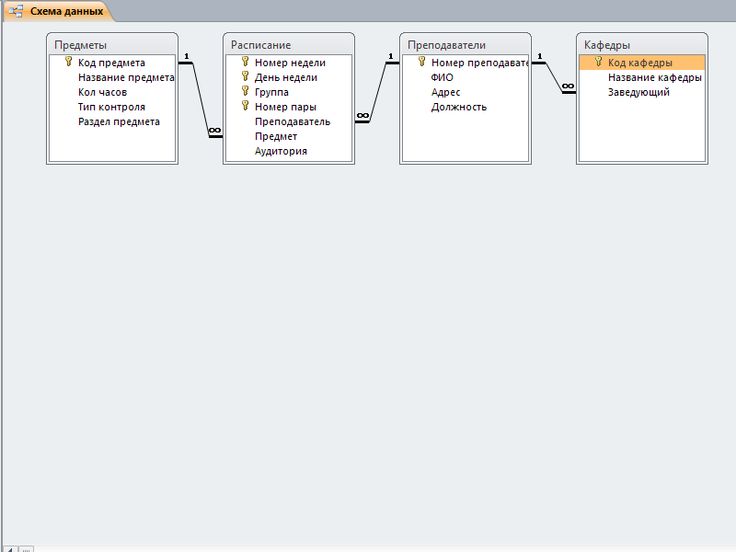This screenshot has width=736, height=552.
Task: Click relationship line between Предметы and Расписание
Action: pyautogui.click(x=201, y=100)
